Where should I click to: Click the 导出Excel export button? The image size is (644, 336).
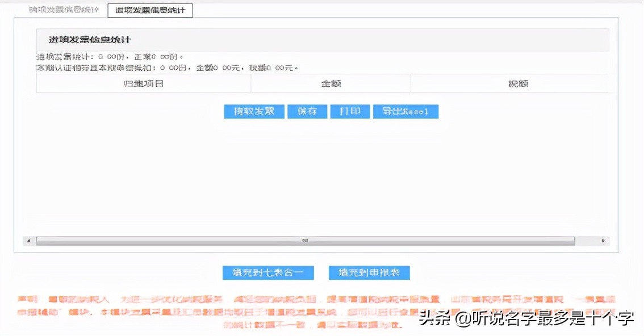click(405, 111)
